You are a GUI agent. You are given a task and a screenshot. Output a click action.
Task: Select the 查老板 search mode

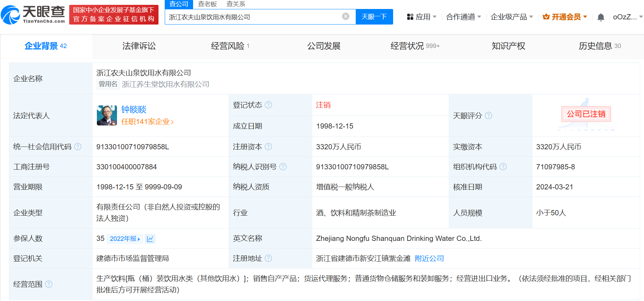click(207, 4)
